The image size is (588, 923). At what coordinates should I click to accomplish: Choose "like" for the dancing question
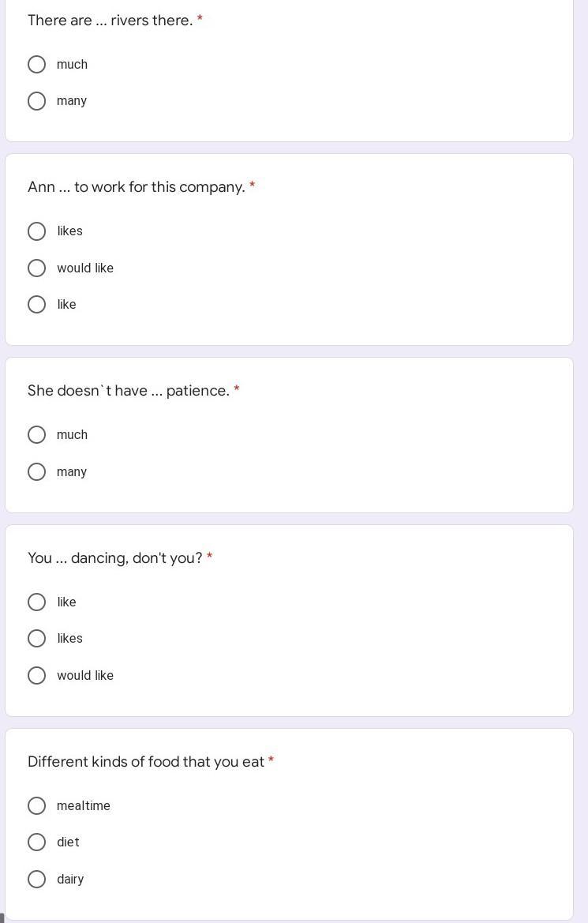[x=37, y=602]
